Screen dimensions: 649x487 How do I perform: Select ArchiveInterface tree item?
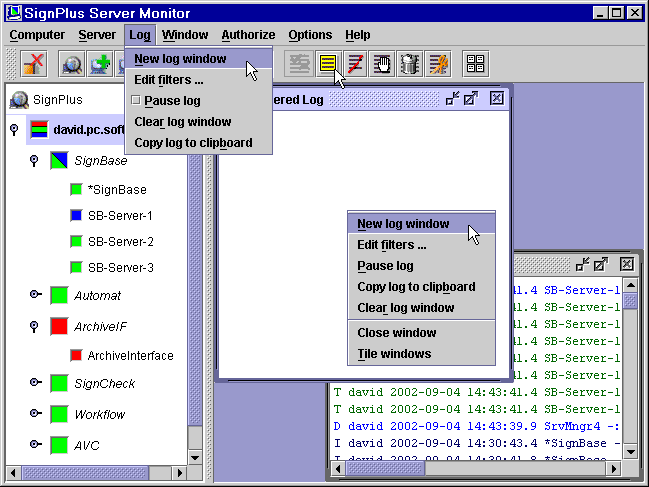click(130, 355)
